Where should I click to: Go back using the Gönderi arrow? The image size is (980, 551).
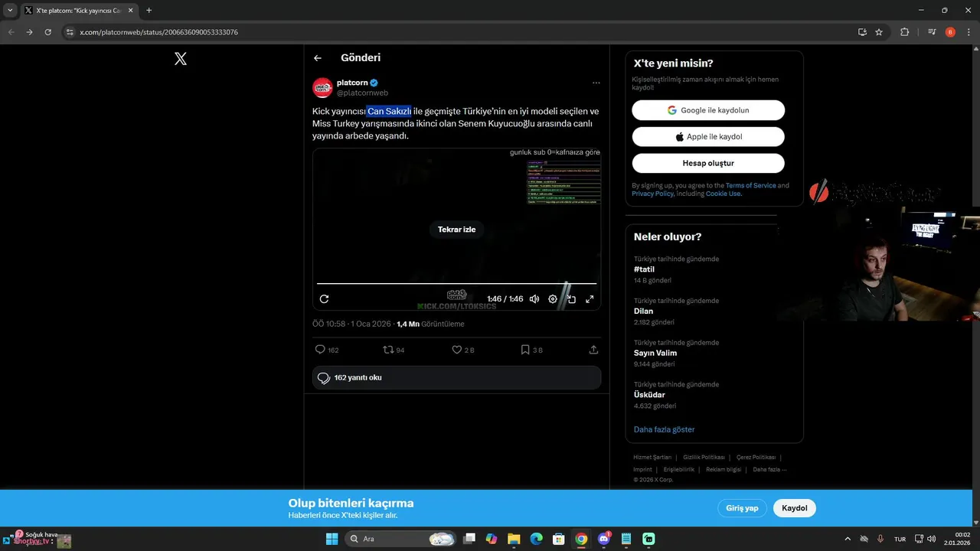(x=318, y=58)
